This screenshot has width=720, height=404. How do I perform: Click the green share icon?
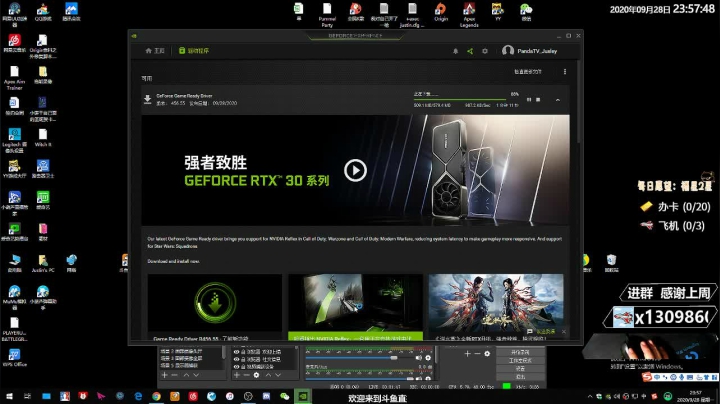click(470, 51)
